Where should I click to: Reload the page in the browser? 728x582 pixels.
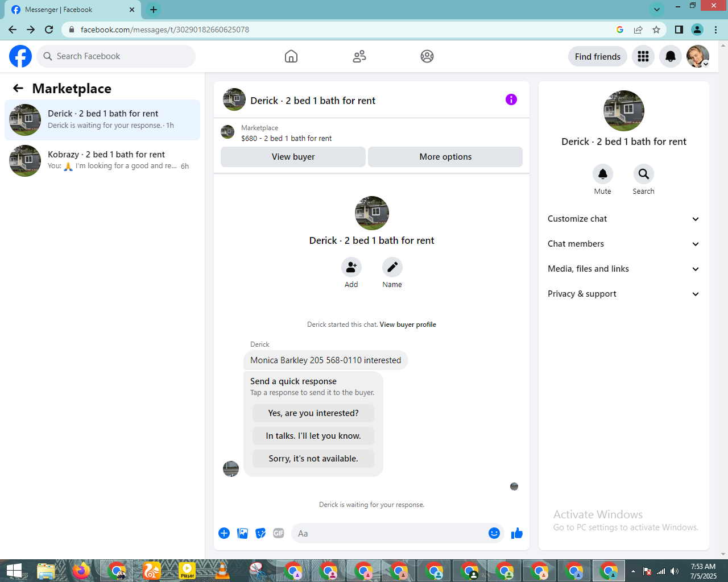pyautogui.click(x=49, y=30)
